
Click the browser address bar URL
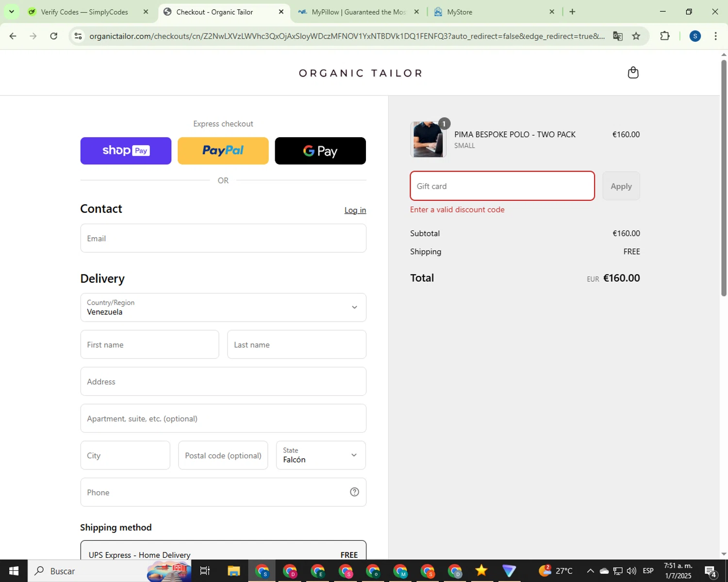point(347,36)
